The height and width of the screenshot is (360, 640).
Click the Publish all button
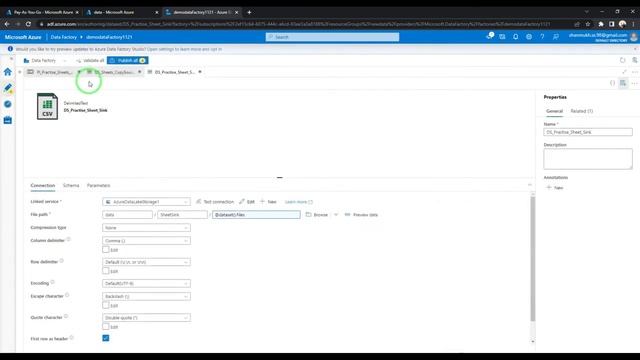pos(127,60)
